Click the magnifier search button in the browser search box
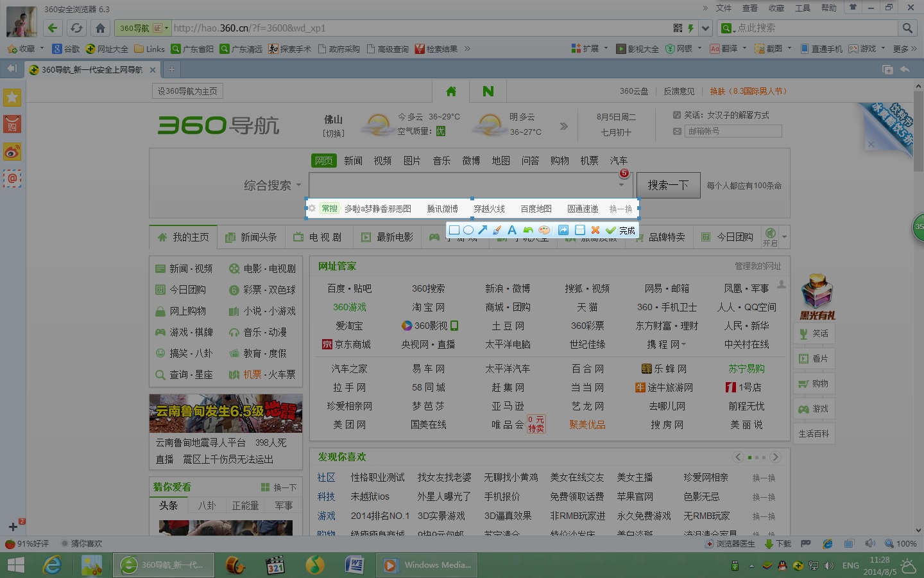Screen dimensions: 924x578 click(x=907, y=28)
